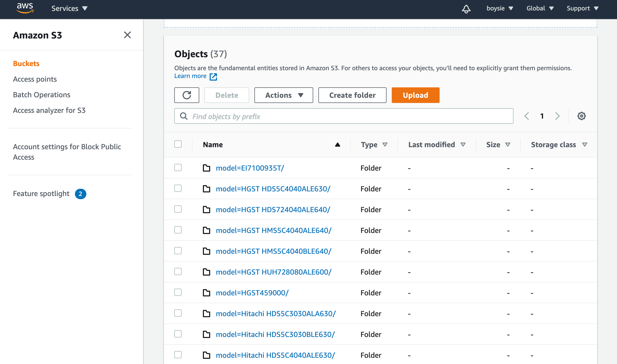Click the folder icon for model=HGST459000/

click(x=207, y=293)
